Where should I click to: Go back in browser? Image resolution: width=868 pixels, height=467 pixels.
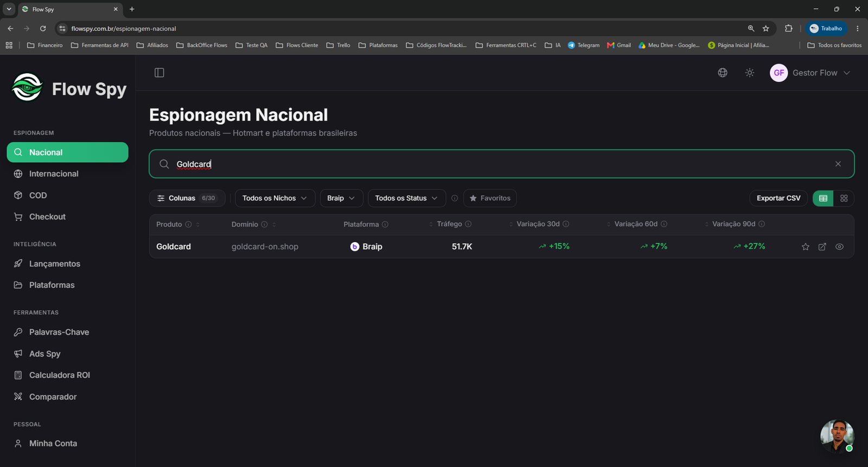10,28
